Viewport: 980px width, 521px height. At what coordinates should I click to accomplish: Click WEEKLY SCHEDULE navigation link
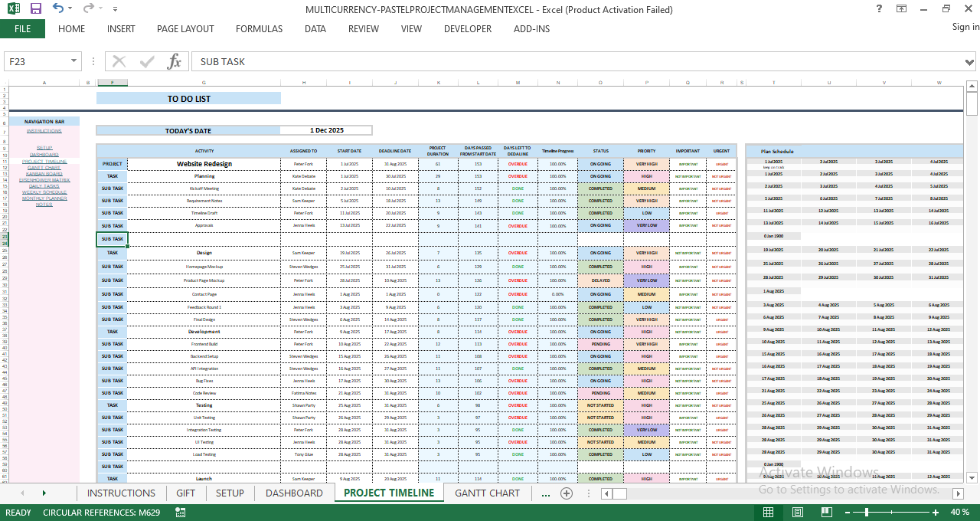(44, 192)
